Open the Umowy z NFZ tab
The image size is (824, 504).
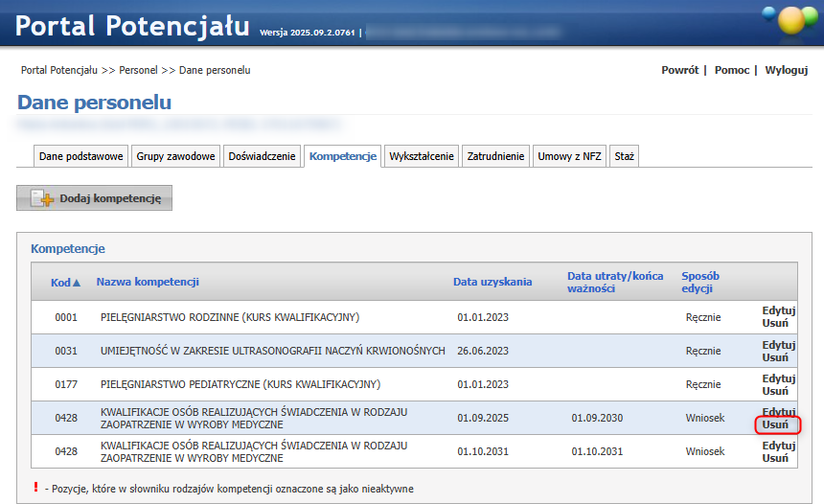click(569, 156)
